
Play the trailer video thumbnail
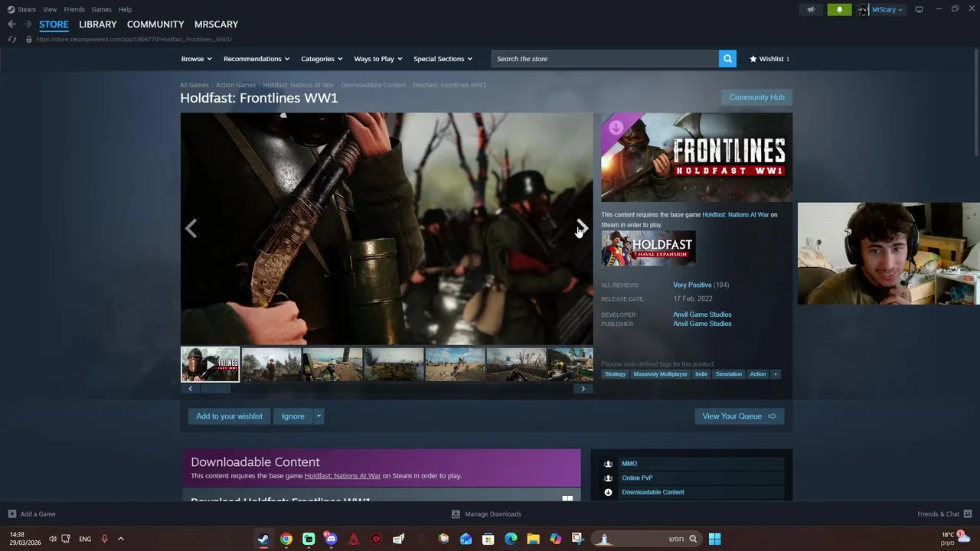(210, 365)
